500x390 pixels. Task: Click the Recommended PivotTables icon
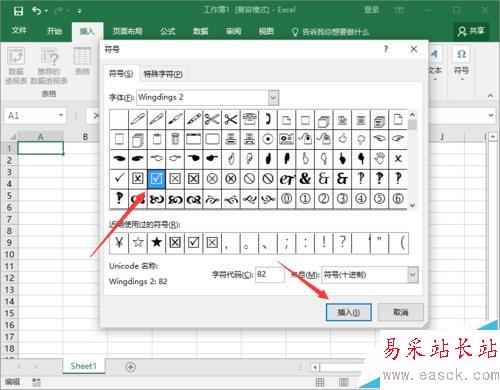coord(49,66)
